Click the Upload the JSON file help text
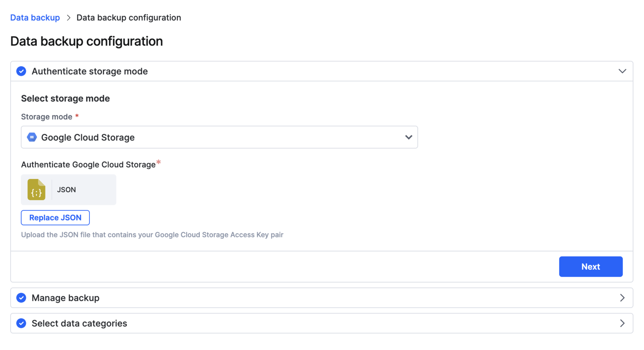 [x=152, y=235]
